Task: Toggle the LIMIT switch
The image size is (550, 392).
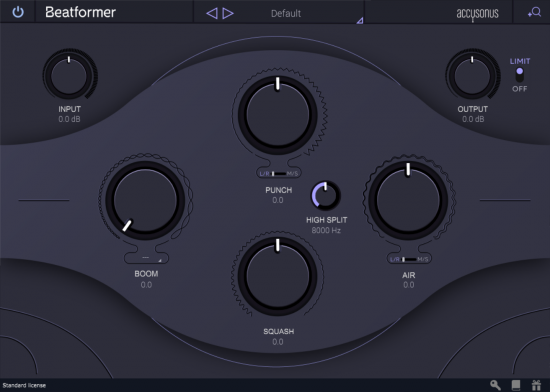Action: [x=519, y=75]
